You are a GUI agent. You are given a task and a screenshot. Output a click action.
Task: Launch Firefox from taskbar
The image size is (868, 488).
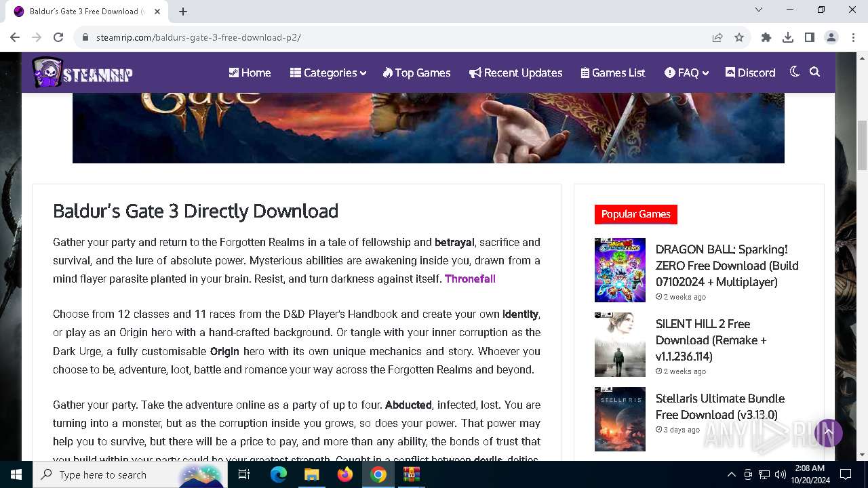pyautogui.click(x=345, y=474)
